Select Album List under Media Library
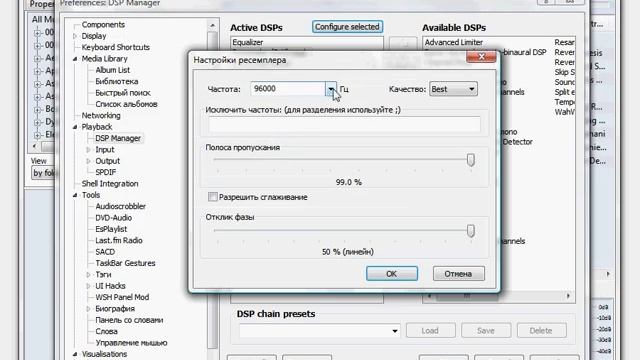The image size is (640, 360). point(113,70)
